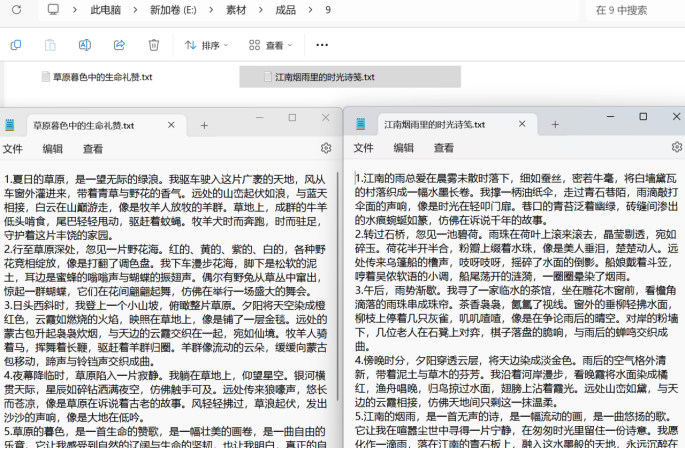Click paragraph starting 2.行至草原深处 in left Notepad
The width and height of the screenshot is (685, 449).
click(165, 270)
